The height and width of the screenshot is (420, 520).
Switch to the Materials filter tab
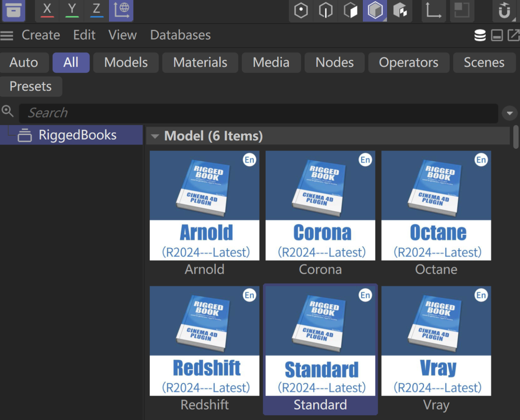coord(200,63)
